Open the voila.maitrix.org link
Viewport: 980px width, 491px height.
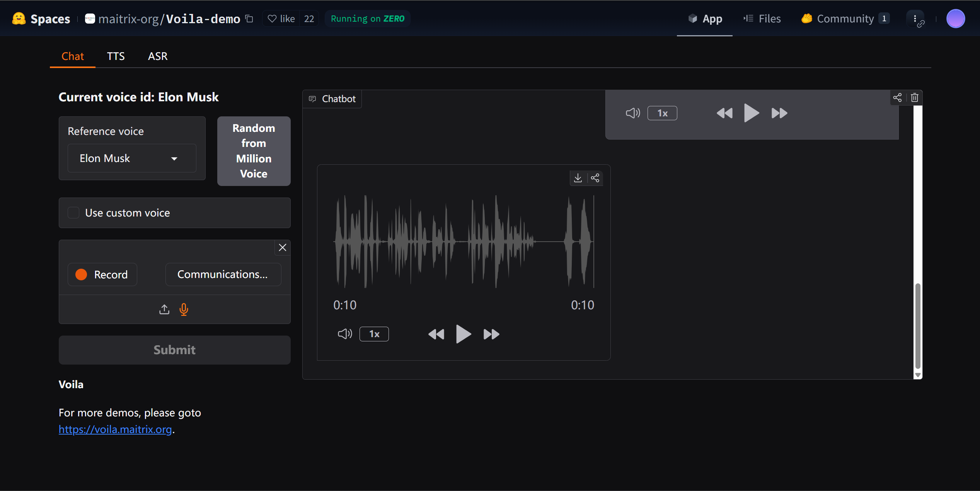pos(115,429)
